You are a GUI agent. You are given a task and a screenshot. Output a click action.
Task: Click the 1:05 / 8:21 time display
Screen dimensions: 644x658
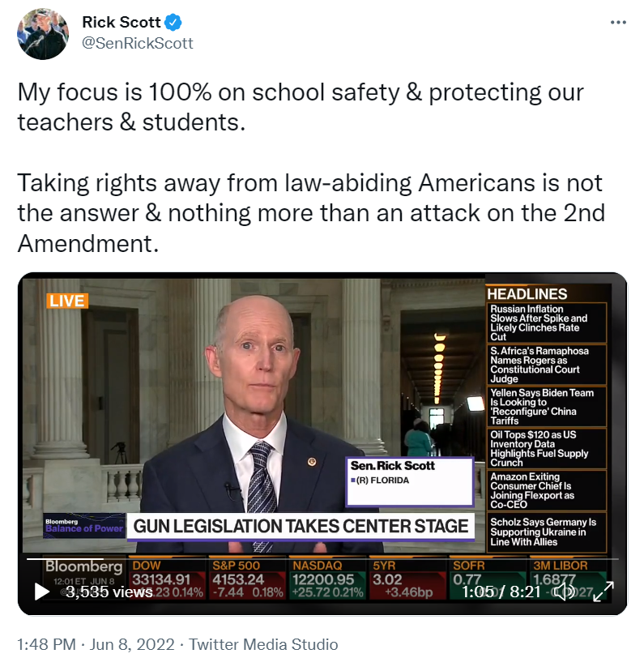pos(501,592)
